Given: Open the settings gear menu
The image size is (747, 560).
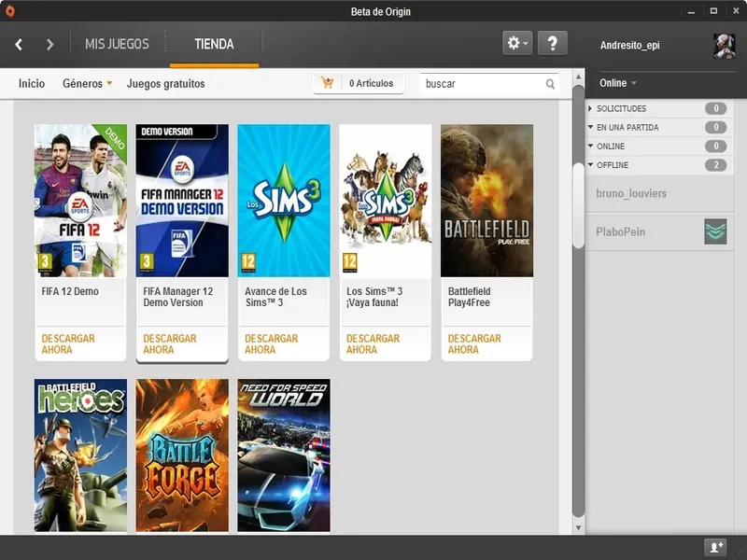Looking at the screenshot, I should pos(516,43).
